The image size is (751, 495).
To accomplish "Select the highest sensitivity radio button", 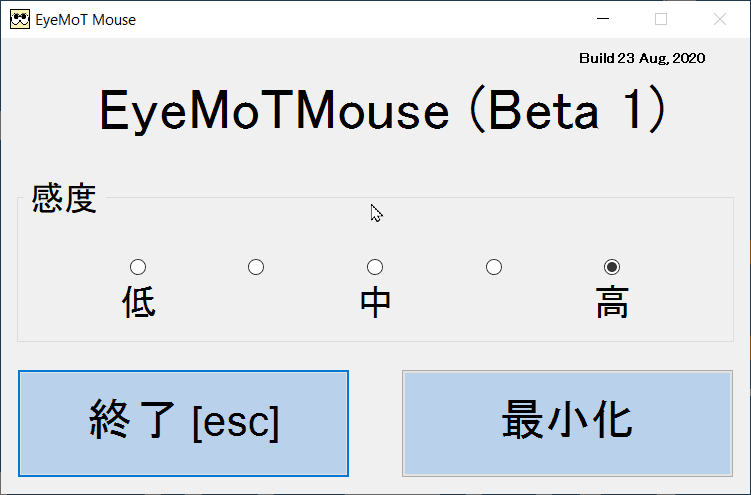I will 612,267.
